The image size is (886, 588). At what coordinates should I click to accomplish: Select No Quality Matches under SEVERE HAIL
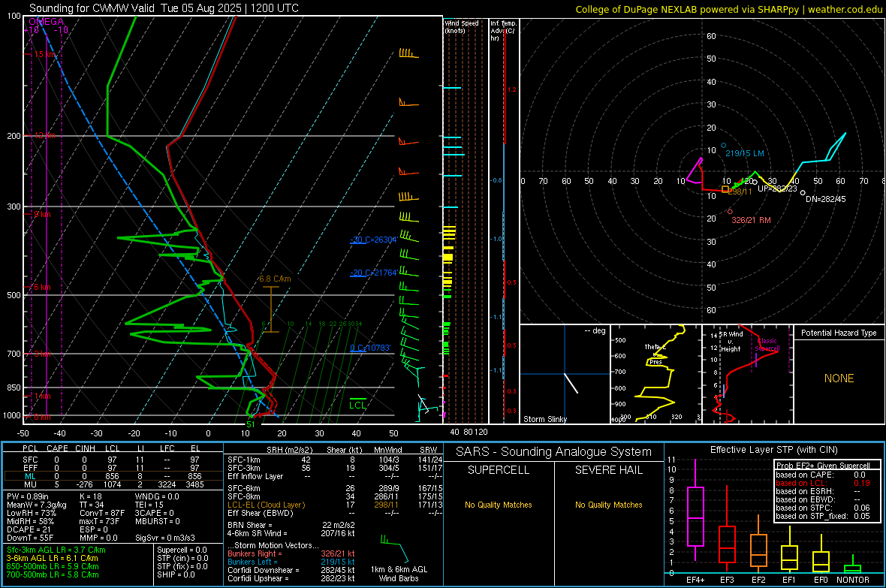(x=608, y=505)
